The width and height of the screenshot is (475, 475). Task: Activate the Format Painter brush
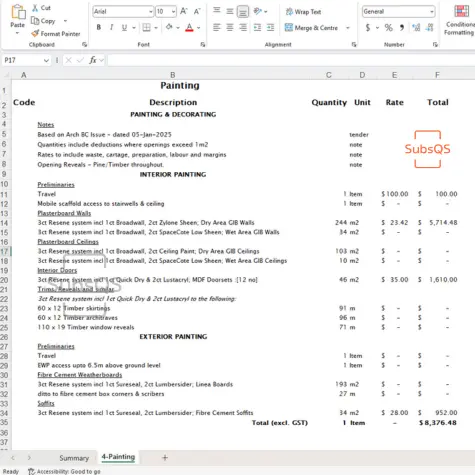pos(55,33)
